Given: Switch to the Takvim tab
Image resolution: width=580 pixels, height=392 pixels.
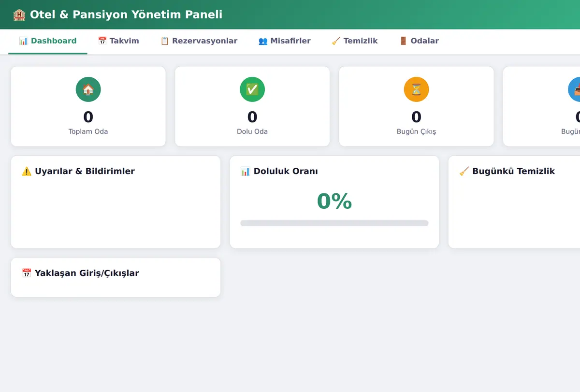Looking at the screenshot, I should click(118, 41).
